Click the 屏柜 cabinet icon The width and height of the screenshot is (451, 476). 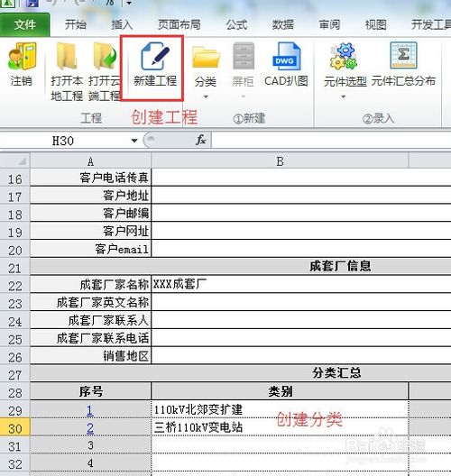click(x=243, y=56)
